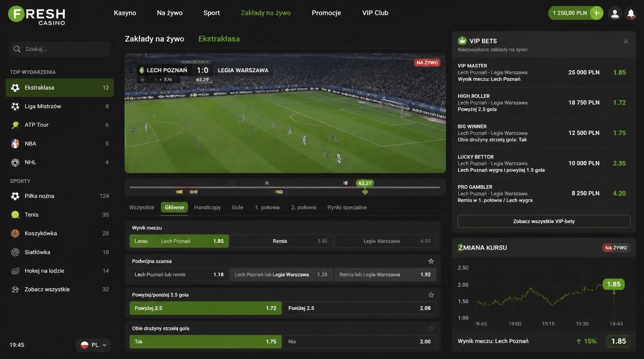Click the ATP Tour tennis icon
The height and width of the screenshot is (359, 644).
[15, 125]
